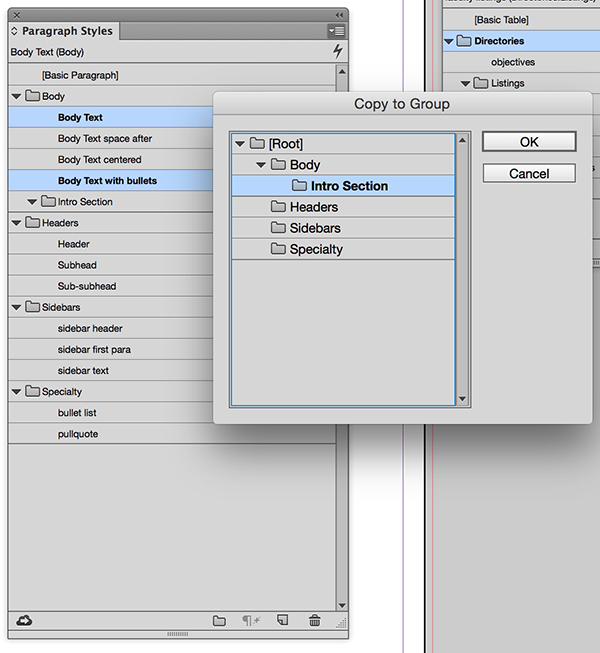Collapse the Listings group in table panel

[x=465, y=84]
